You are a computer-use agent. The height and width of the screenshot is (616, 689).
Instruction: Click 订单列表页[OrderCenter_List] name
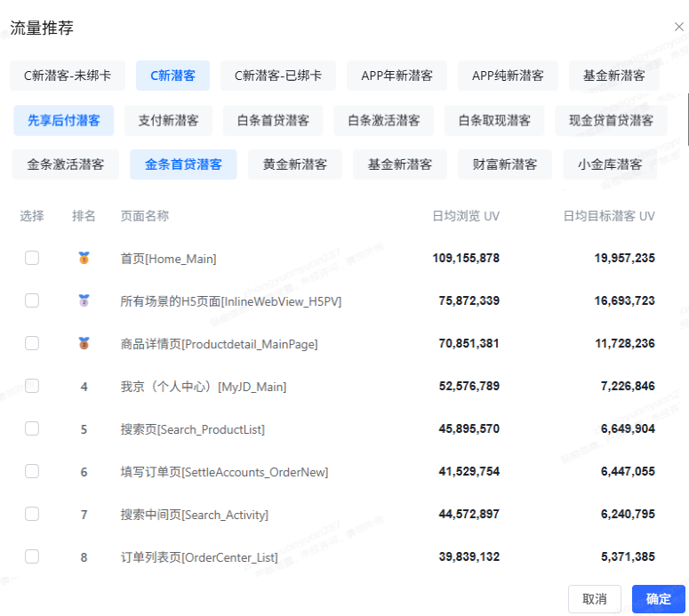point(199,557)
